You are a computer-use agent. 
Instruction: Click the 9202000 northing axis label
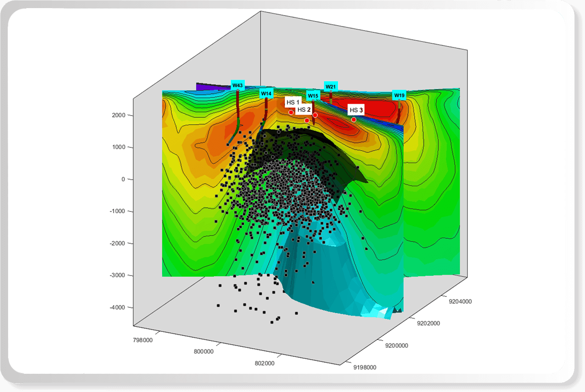[x=428, y=323]
